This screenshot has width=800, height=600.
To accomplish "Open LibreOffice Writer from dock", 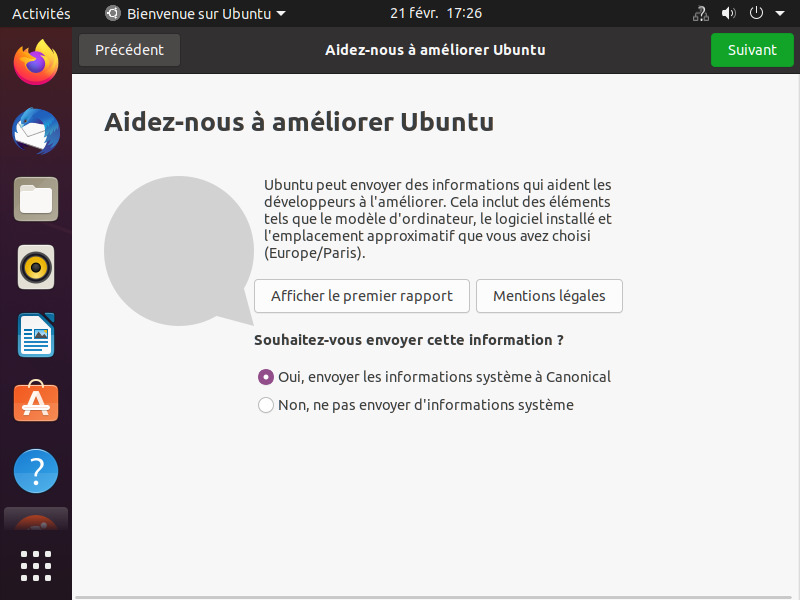I will tap(36, 335).
